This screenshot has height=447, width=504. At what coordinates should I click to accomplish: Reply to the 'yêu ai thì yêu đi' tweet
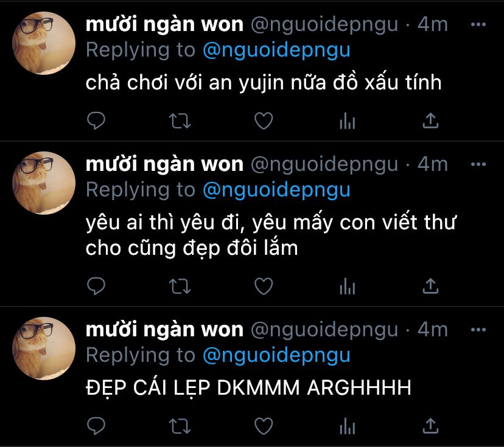[96, 286]
